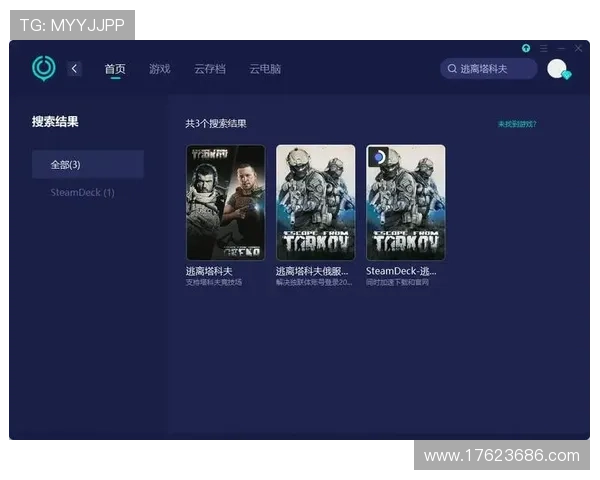This screenshot has height=480, width=600.
Task: Switch to the 游戏 tab
Action: click(x=160, y=69)
